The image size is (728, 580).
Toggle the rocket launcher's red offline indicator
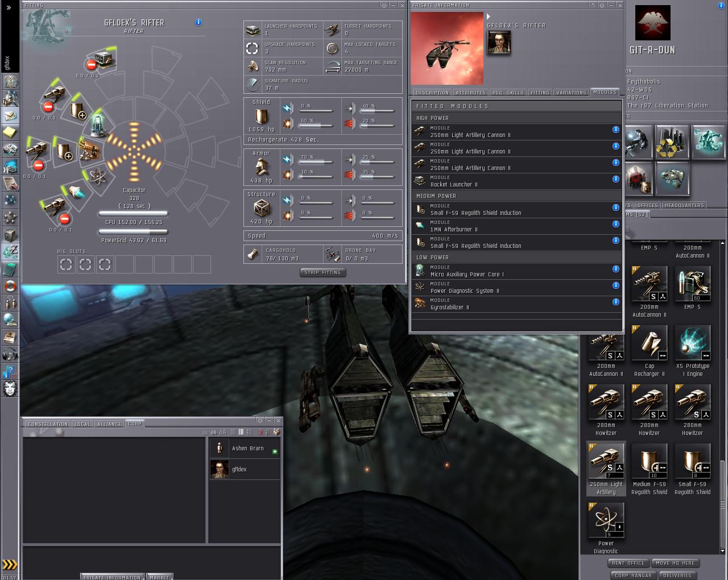(90, 65)
